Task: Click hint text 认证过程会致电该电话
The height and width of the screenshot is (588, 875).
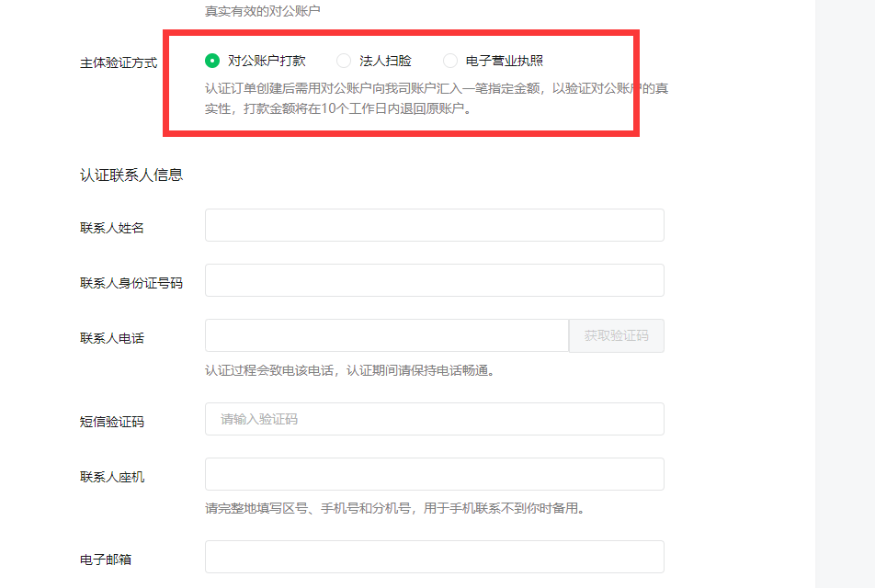Action: tap(350, 370)
